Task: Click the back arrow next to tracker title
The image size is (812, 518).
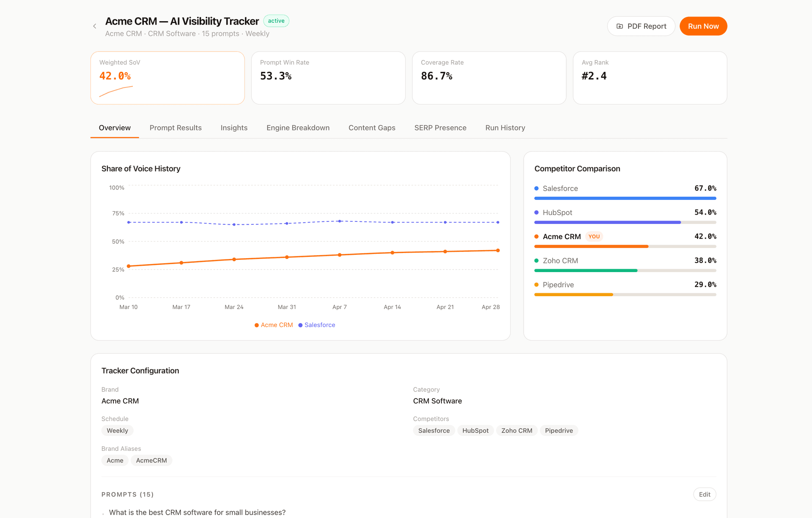Action: [x=95, y=26]
